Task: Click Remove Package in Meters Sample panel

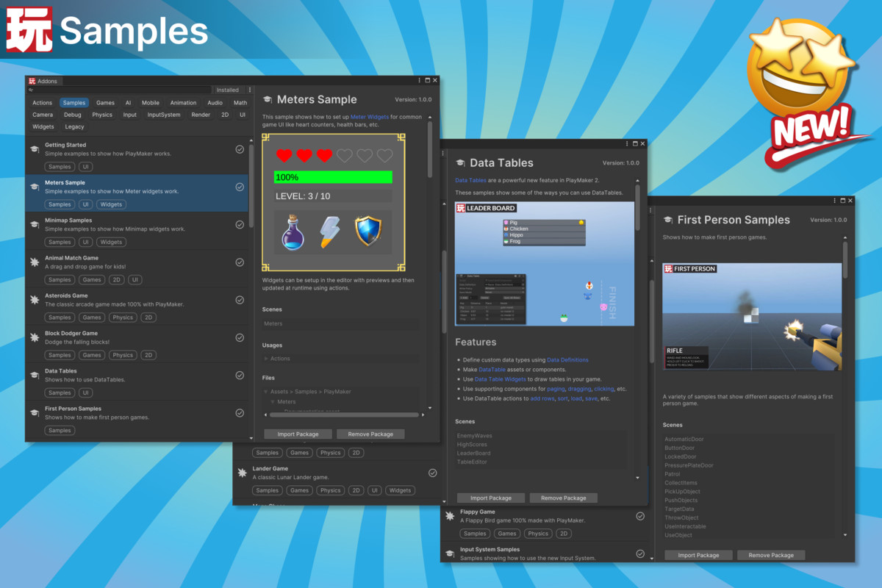Action: [x=370, y=434]
